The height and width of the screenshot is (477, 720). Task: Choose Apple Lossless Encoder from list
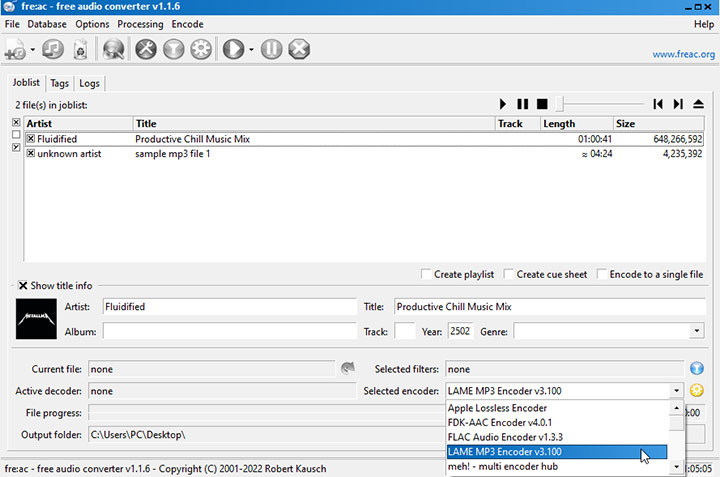pos(557,408)
